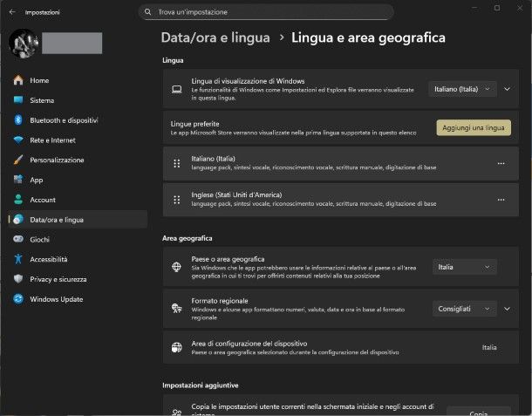The width and height of the screenshot is (532, 416).
Task: Click the Trova un'impostazione search field
Action: (x=266, y=12)
